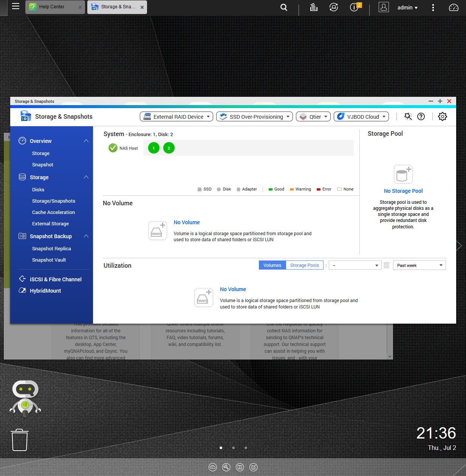Open HybridMount from the sidebar
466x476 pixels.
click(45, 291)
